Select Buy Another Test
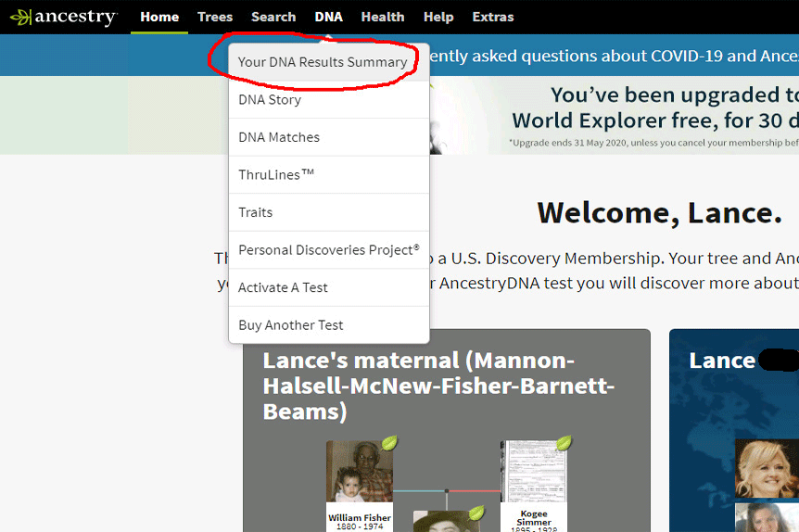799x532 pixels. 329,325
